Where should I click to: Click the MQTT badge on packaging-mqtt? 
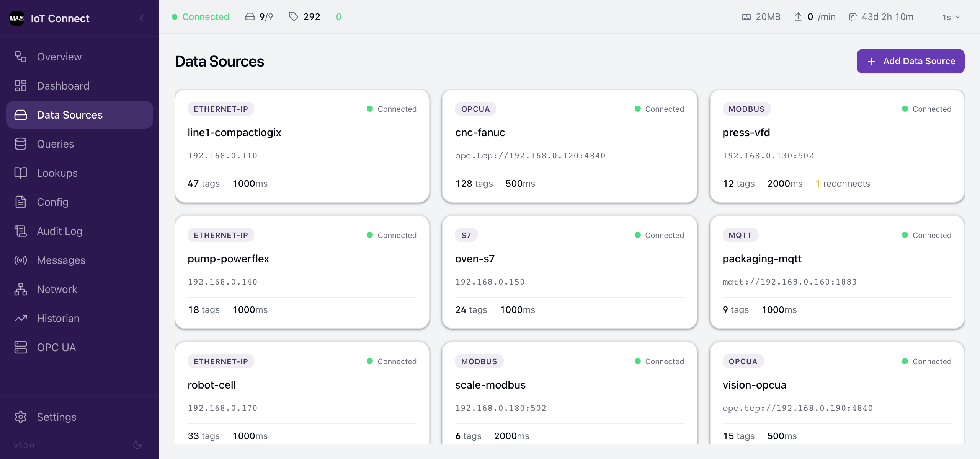pos(740,235)
